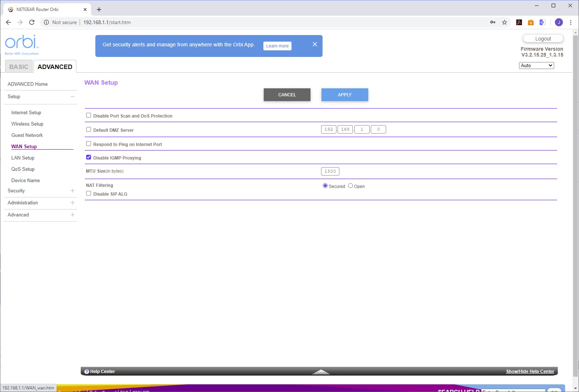Click DMZ IP second octet field
Screen dimensions: 579x392
point(345,129)
